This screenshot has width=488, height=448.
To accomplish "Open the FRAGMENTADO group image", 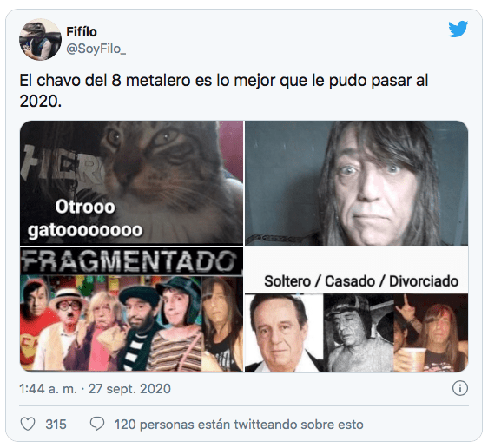I will point(132,310).
